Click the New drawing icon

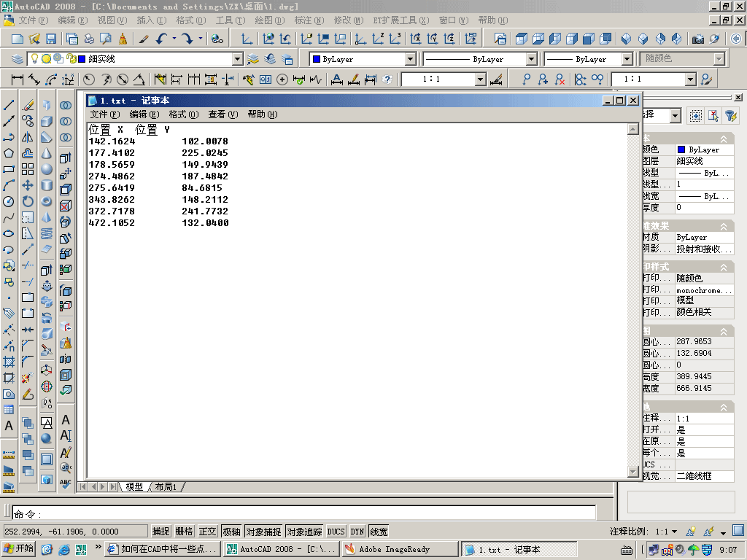pos(18,39)
